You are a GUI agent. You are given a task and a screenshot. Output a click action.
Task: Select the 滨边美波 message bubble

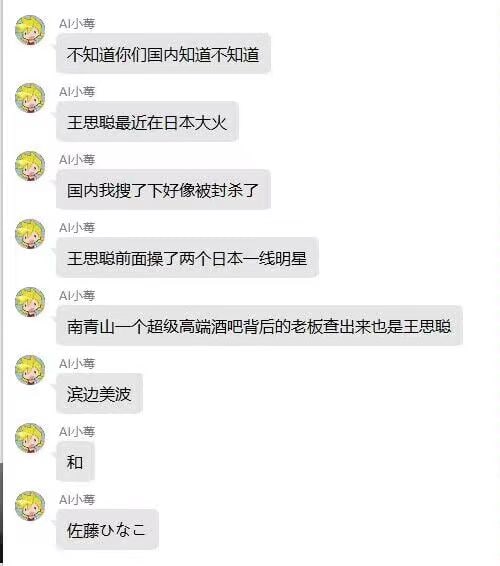tap(99, 393)
